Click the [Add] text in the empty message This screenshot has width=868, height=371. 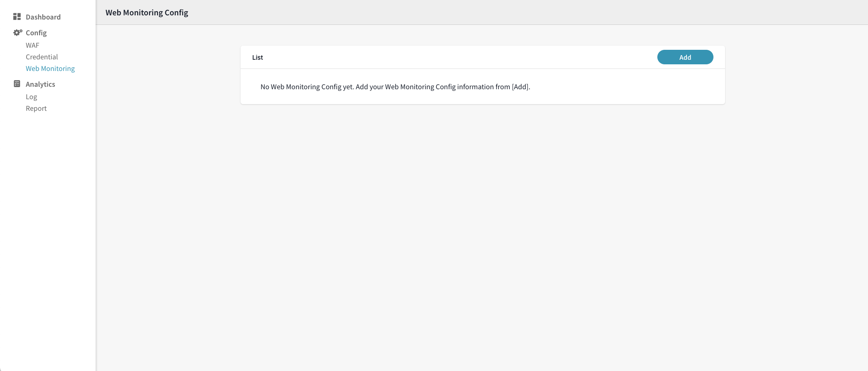520,87
